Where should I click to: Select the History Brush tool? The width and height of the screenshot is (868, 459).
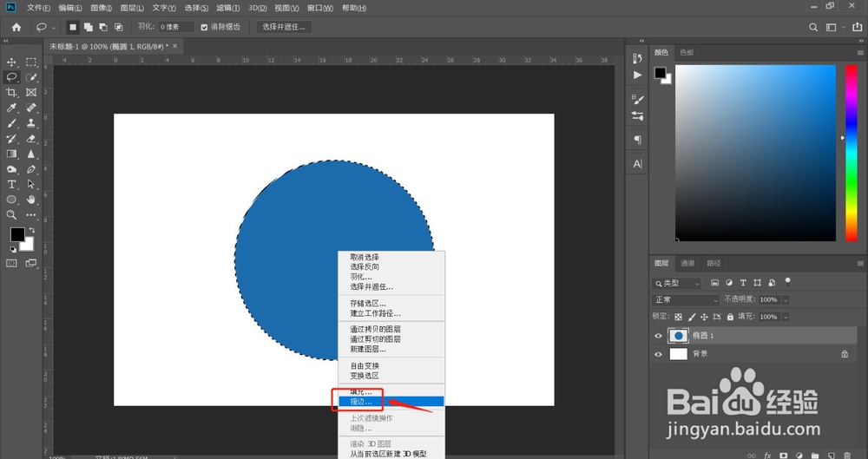click(x=11, y=139)
